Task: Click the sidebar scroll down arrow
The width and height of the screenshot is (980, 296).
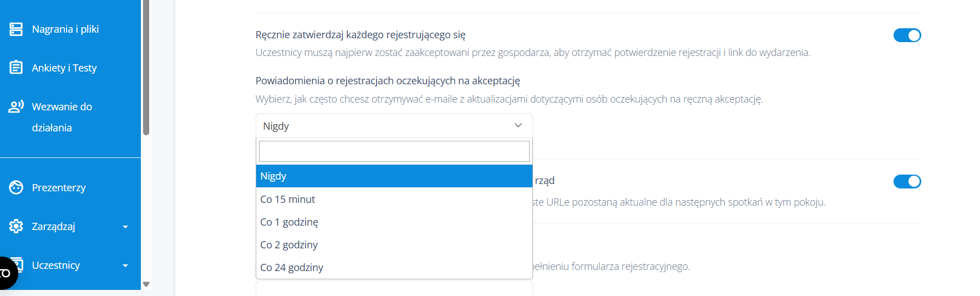Action: 146,284
